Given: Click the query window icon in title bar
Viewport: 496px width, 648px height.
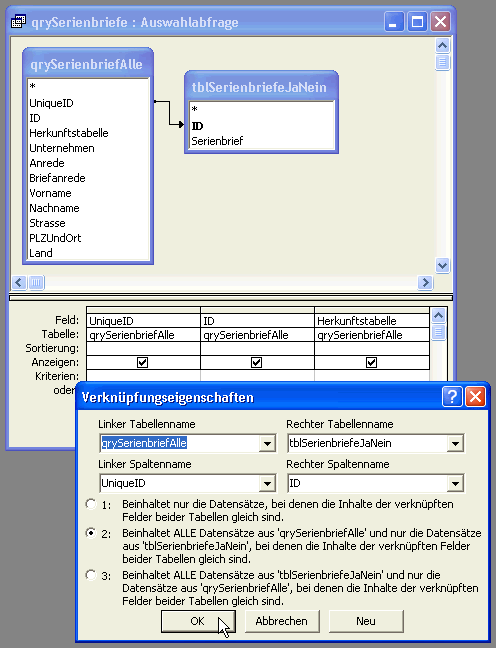Looking at the screenshot, I should click(x=18, y=21).
